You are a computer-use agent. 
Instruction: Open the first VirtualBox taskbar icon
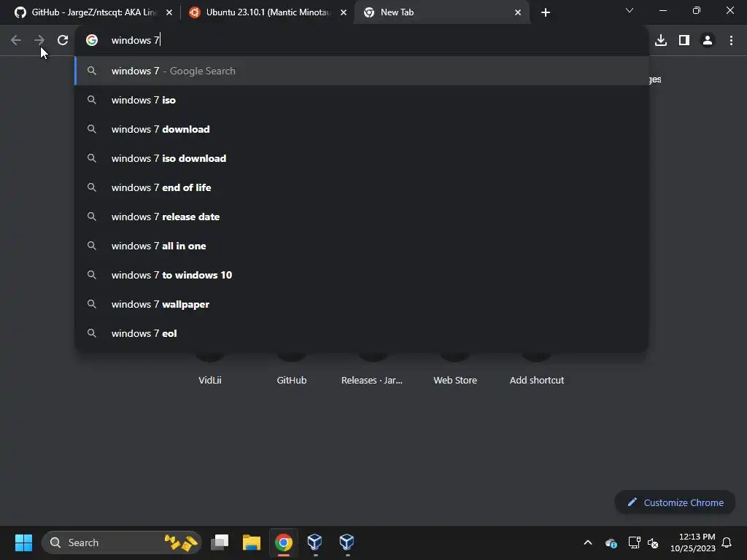(315, 542)
